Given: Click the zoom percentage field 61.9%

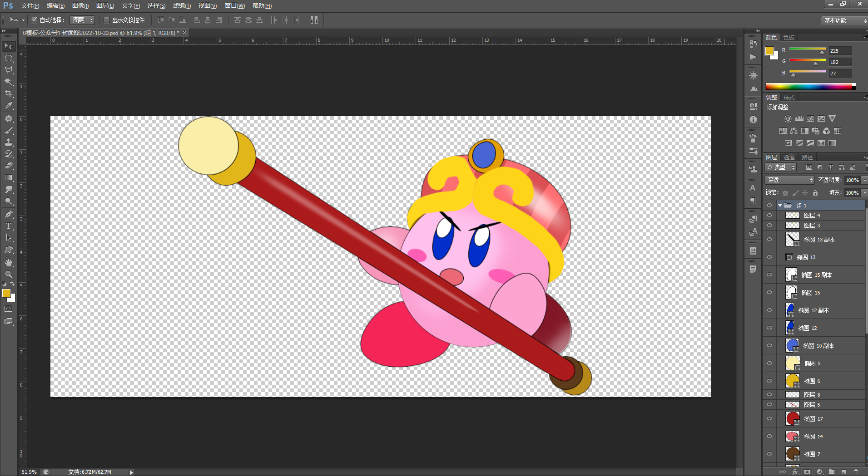Looking at the screenshot, I should point(29,472).
